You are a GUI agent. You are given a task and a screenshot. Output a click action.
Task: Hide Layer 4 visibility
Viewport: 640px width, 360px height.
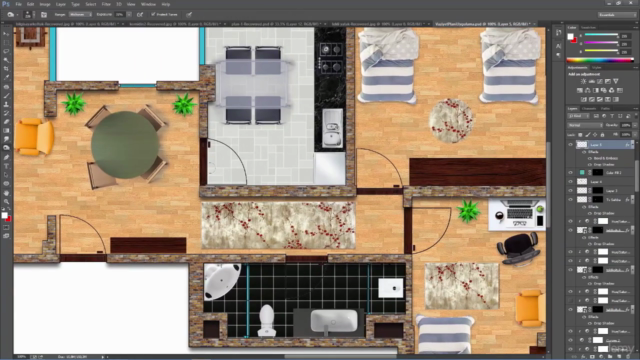570,182
